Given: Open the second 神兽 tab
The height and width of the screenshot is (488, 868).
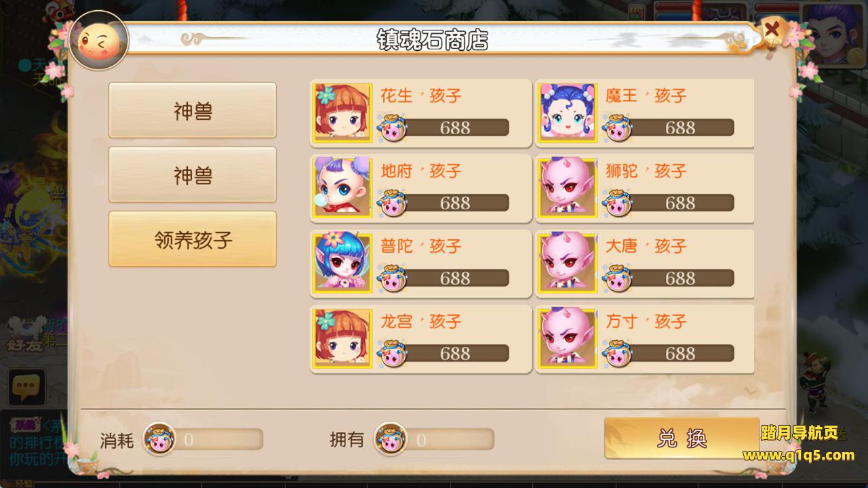Looking at the screenshot, I should click(193, 175).
